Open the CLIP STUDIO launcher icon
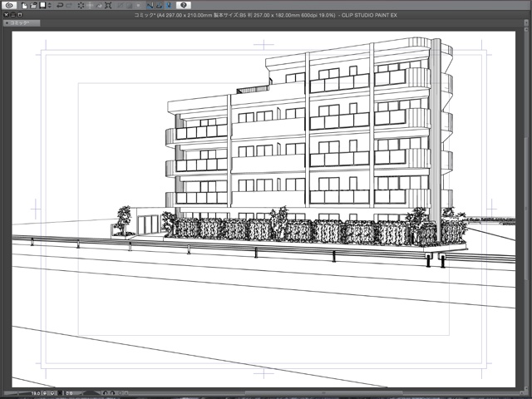Viewport: 532px width, 399px height. [x=9, y=5]
